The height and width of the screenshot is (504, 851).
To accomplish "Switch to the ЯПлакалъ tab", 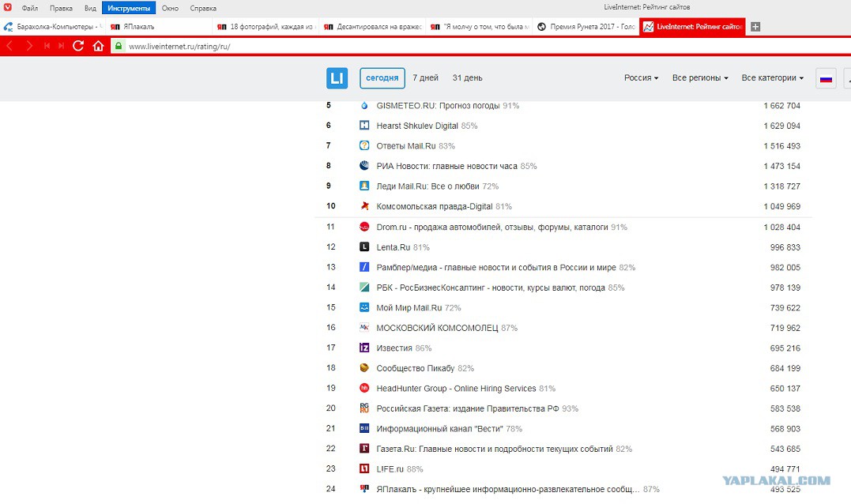I will click(160, 27).
